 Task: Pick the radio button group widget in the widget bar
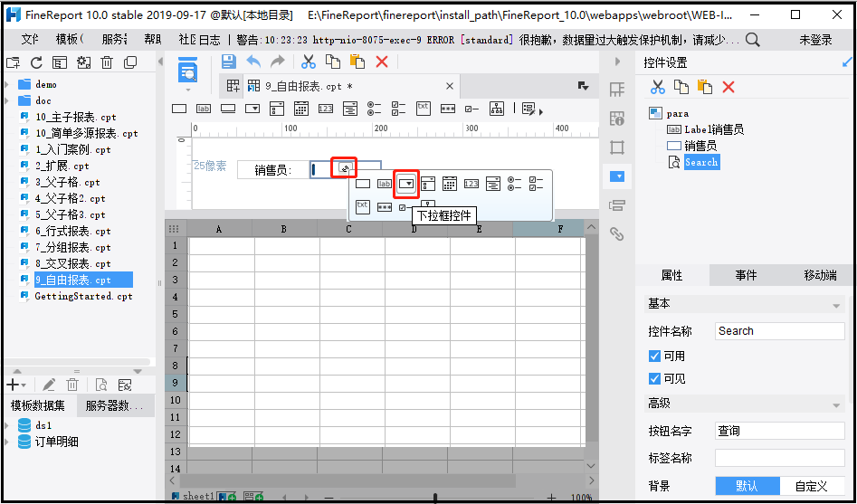coord(374,109)
